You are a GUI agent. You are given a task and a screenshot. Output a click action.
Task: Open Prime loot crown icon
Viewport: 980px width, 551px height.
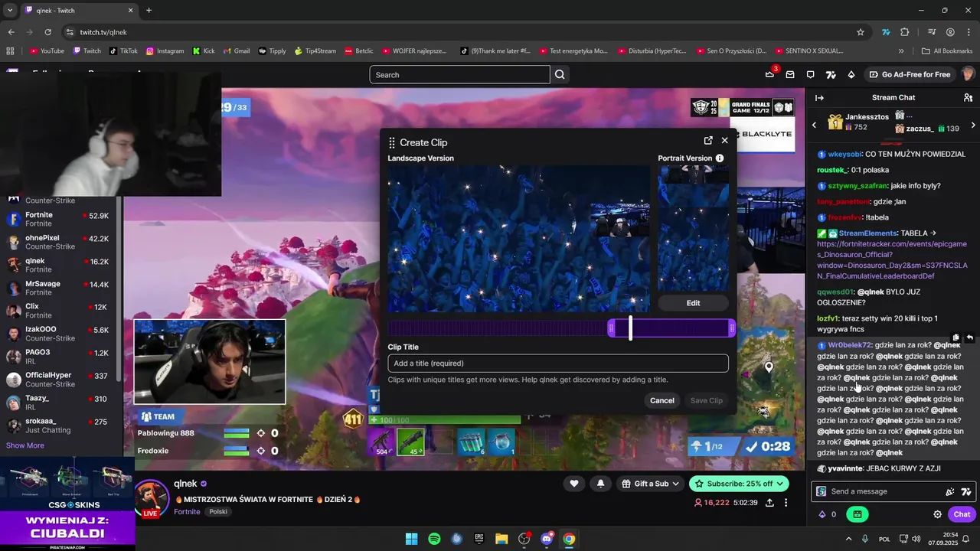pyautogui.click(x=769, y=74)
